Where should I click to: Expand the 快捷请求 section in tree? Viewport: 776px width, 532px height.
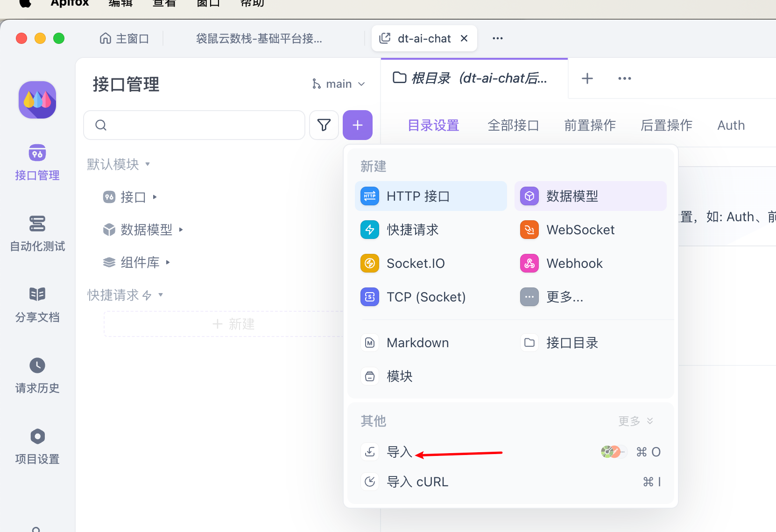point(125,295)
